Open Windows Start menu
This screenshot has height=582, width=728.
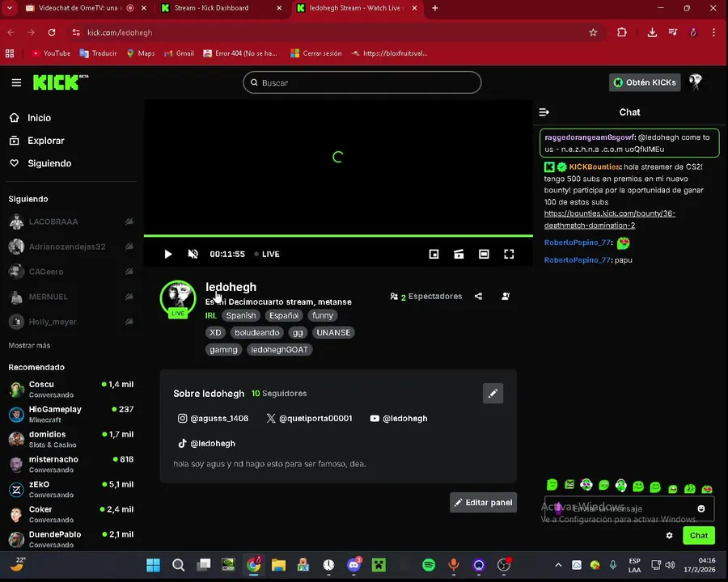coord(153,565)
